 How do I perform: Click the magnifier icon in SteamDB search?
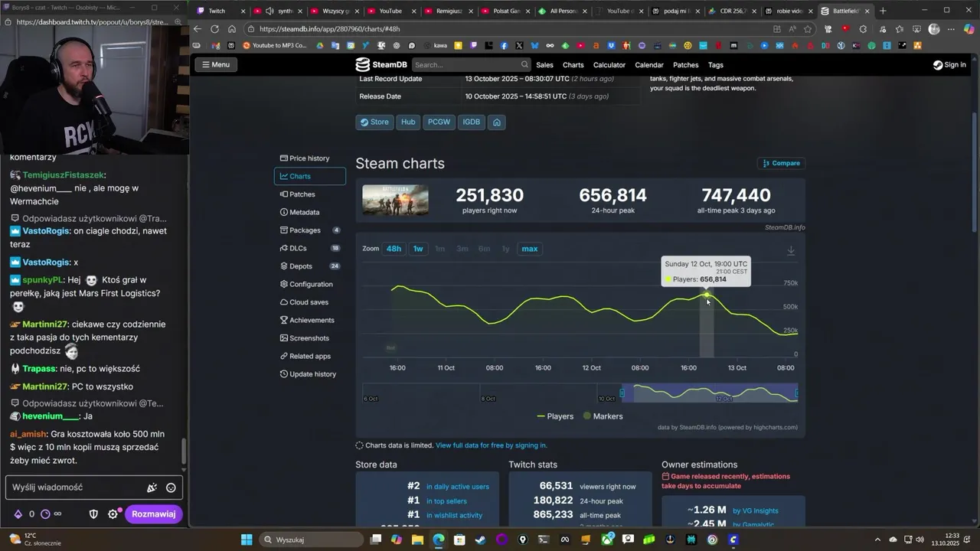[524, 64]
